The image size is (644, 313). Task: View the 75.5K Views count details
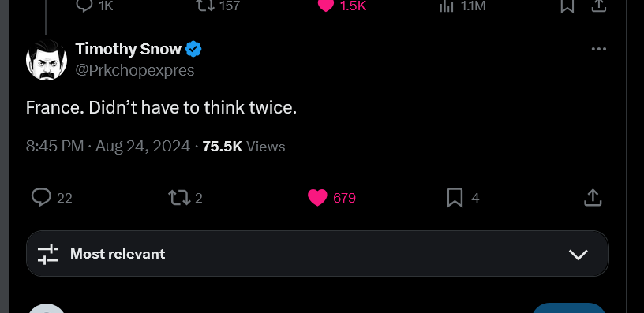[244, 146]
